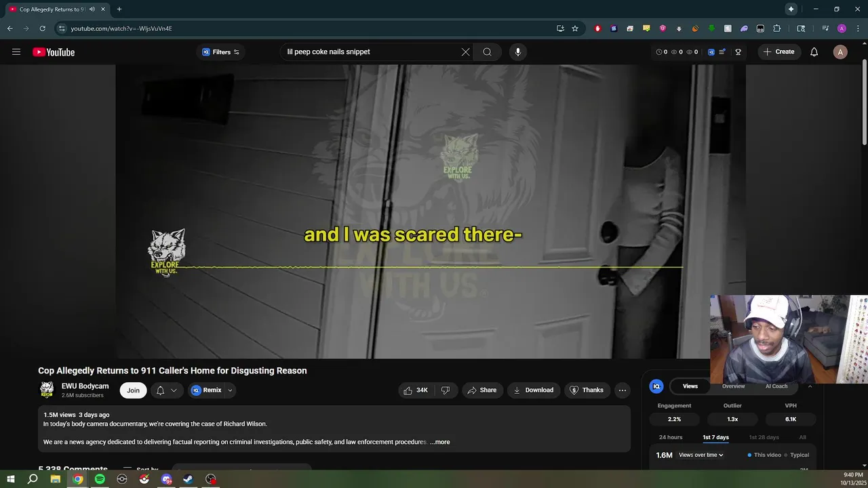The image size is (868, 488).
Task: Install app icon in address bar
Action: [x=560, y=28]
